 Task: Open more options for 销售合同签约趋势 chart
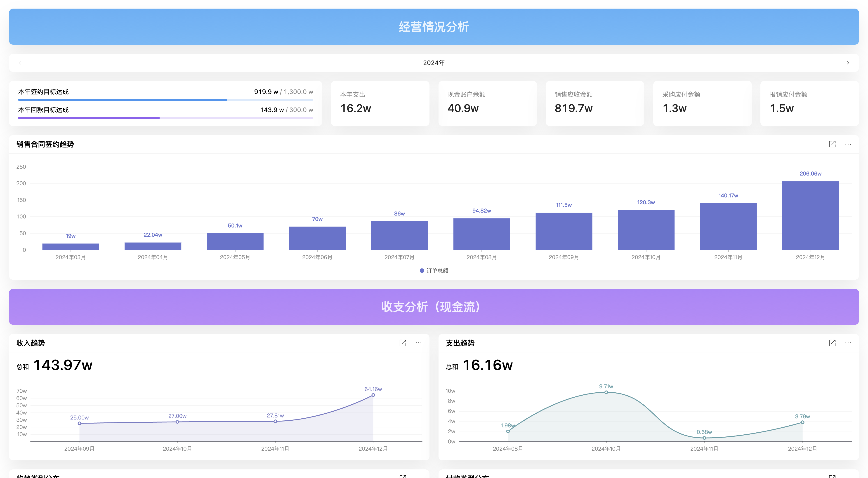pyautogui.click(x=848, y=144)
